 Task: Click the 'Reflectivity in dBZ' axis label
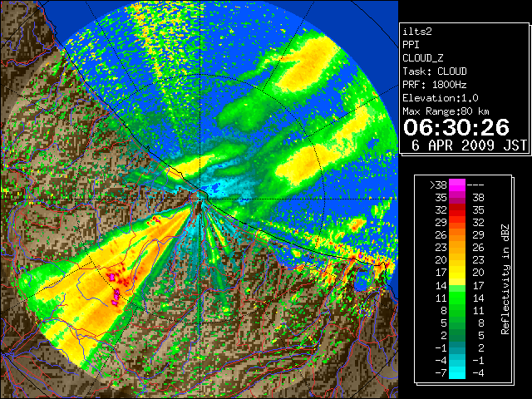(x=505, y=279)
